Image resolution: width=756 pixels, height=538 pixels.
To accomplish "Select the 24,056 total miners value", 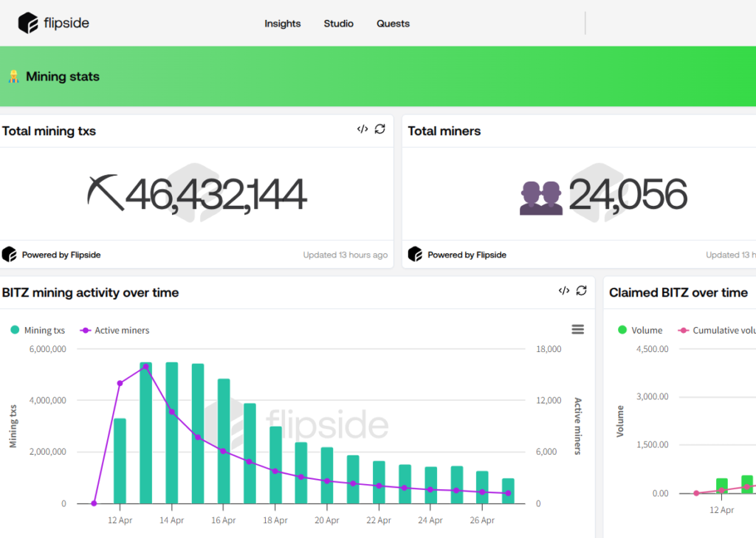I will tap(628, 194).
